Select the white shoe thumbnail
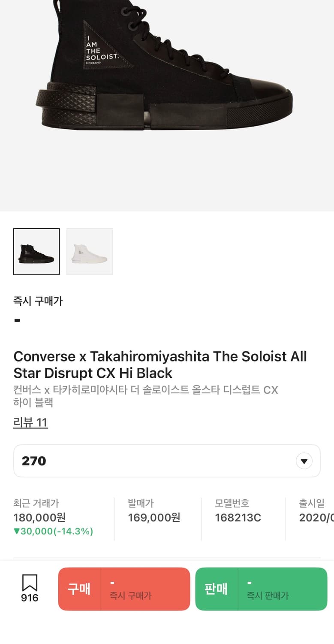334x644 pixels. tap(90, 252)
